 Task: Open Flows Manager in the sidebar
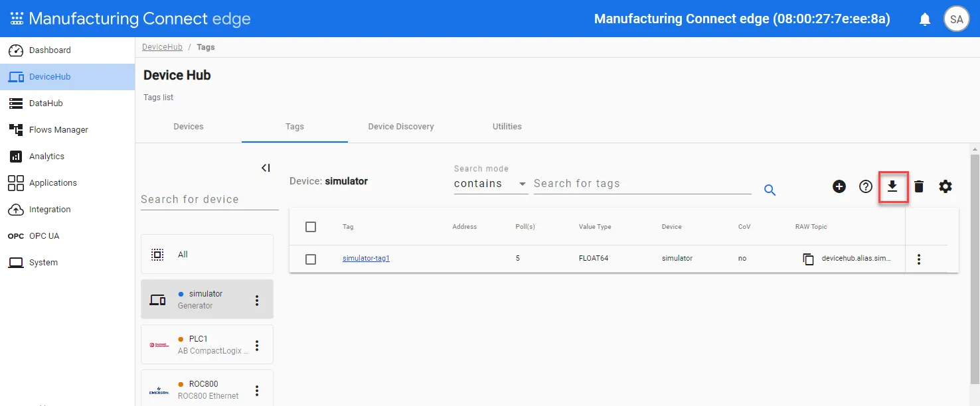[x=67, y=130]
